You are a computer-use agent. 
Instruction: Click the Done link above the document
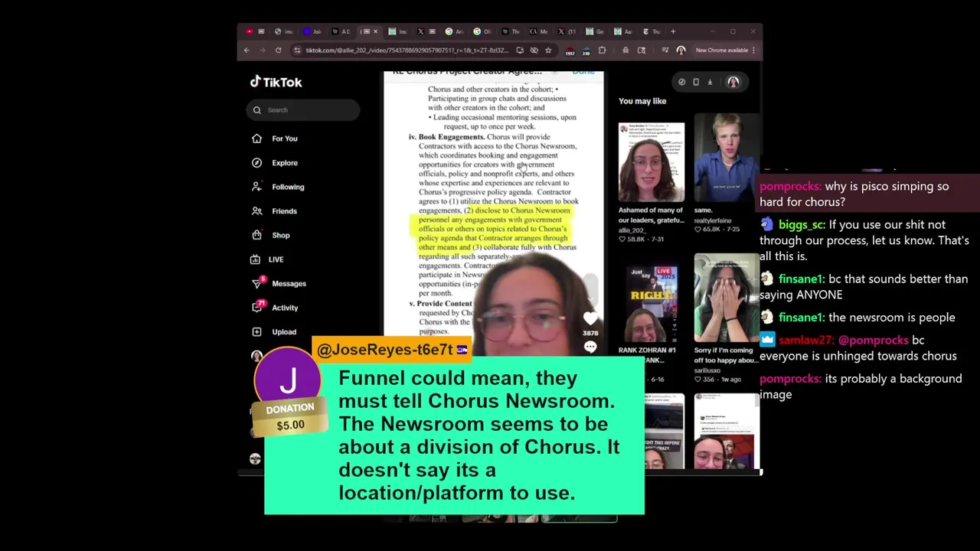coord(583,72)
